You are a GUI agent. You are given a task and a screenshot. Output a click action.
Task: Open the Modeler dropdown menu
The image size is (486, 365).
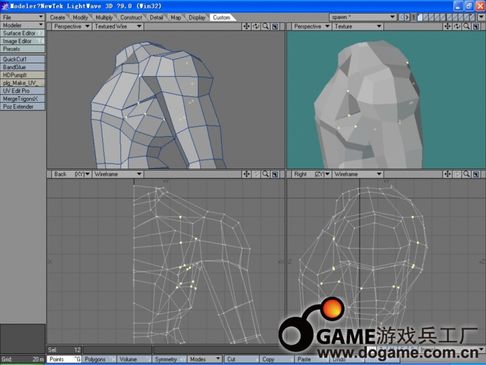(22, 25)
